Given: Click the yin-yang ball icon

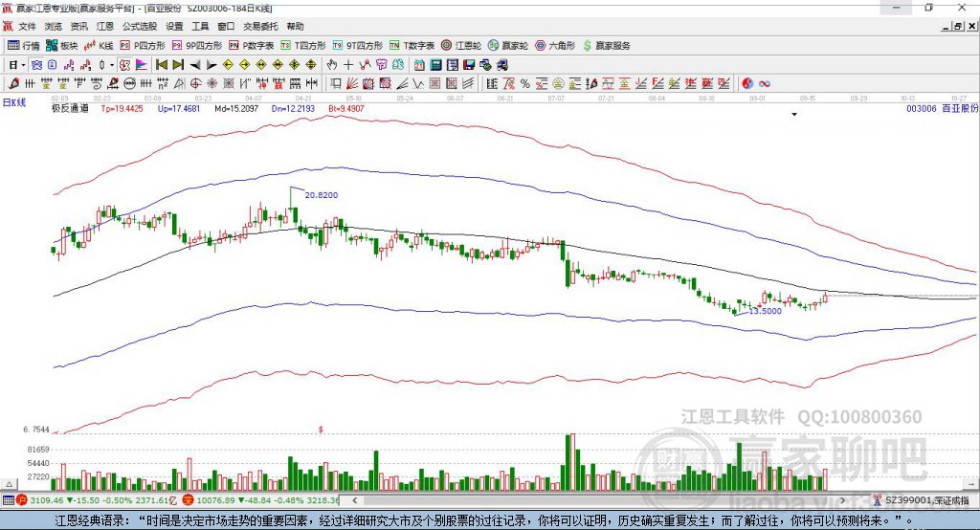Looking at the screenshot, I should pos(746,83).
